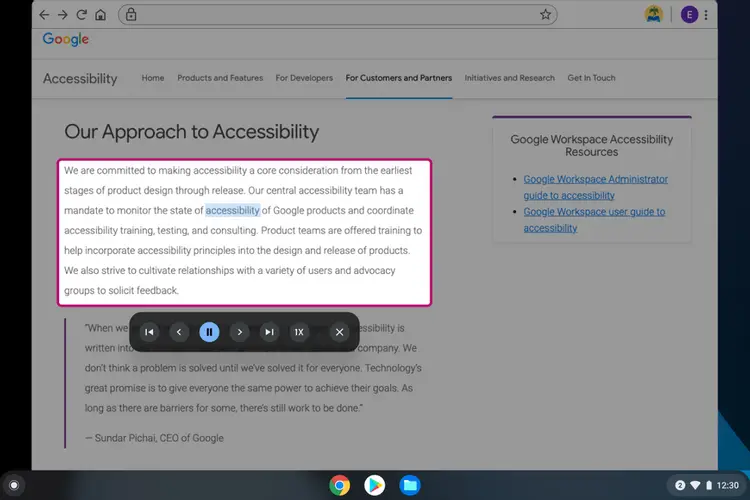Click Google Workspace Accessibility Resources heading

tap(592, 145)
